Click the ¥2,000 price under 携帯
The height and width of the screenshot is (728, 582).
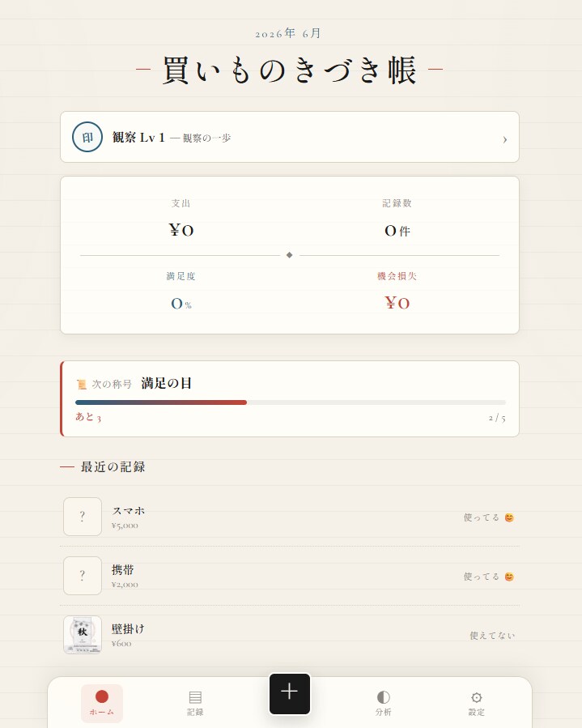pyautogui.click(x=125, y=585)
